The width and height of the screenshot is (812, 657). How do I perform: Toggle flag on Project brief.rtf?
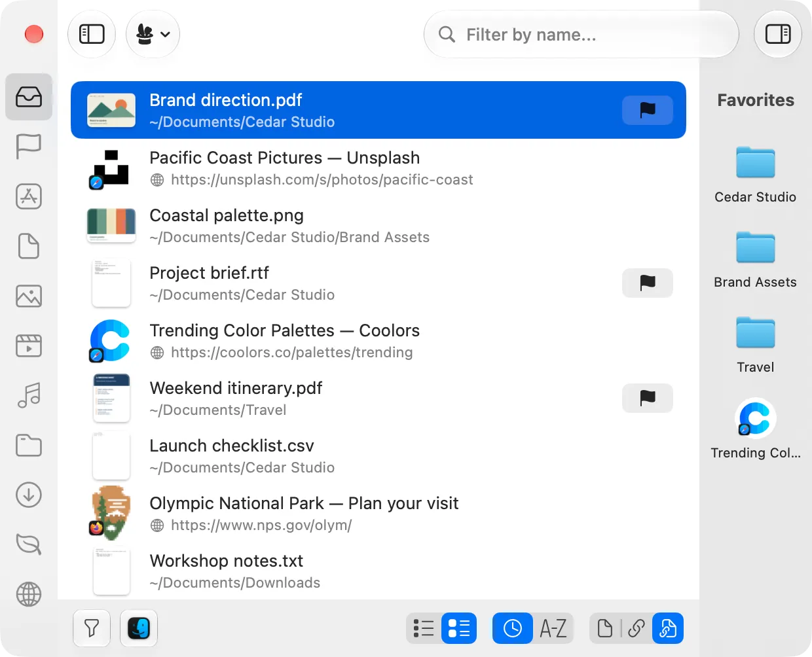648,283
